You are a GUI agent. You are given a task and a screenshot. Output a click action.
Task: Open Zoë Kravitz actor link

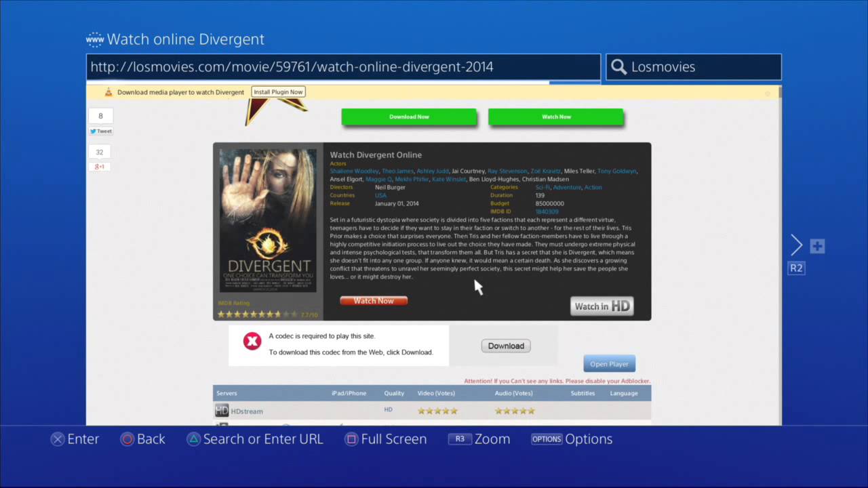pos(546,171)
